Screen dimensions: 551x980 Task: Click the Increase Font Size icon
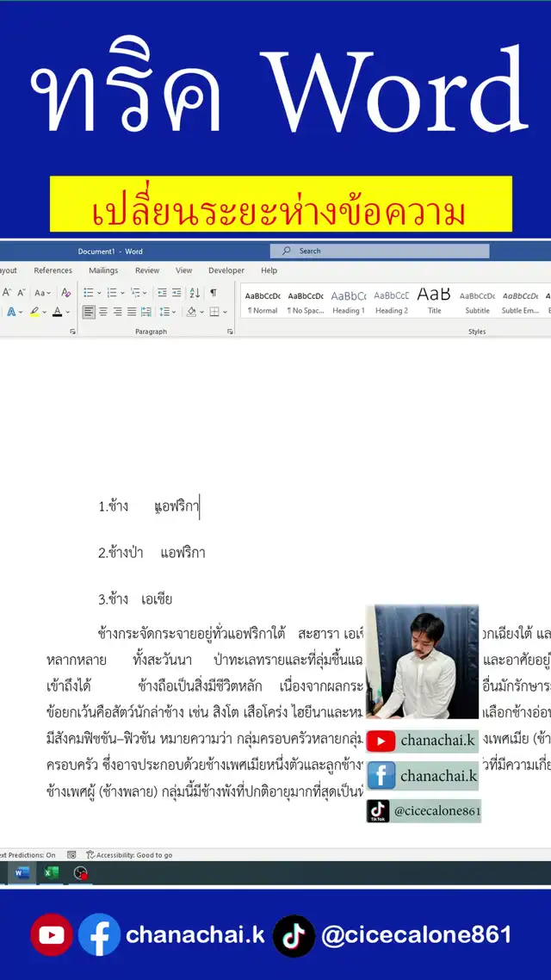6,293
